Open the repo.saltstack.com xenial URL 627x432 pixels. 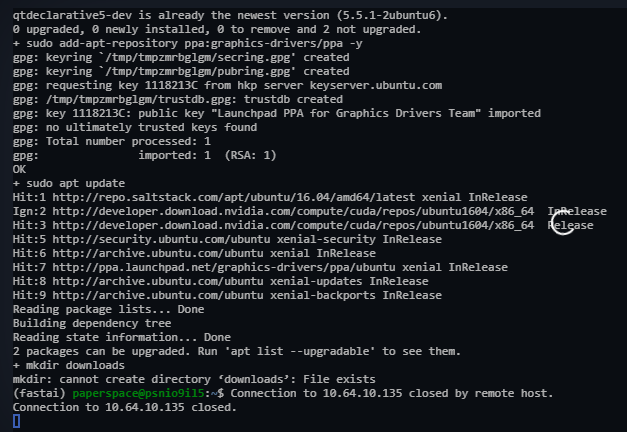tap(234, 197)
